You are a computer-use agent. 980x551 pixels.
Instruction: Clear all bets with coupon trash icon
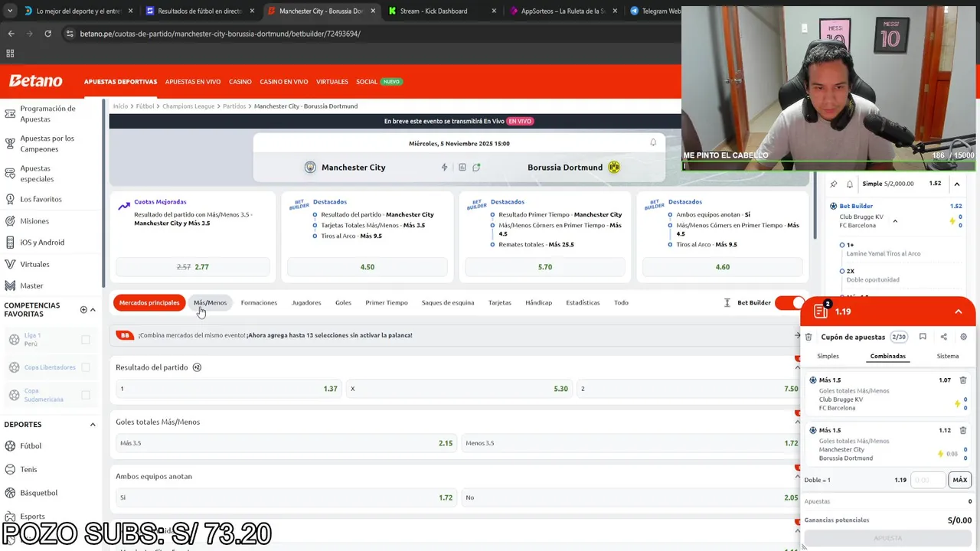point(808,337)
